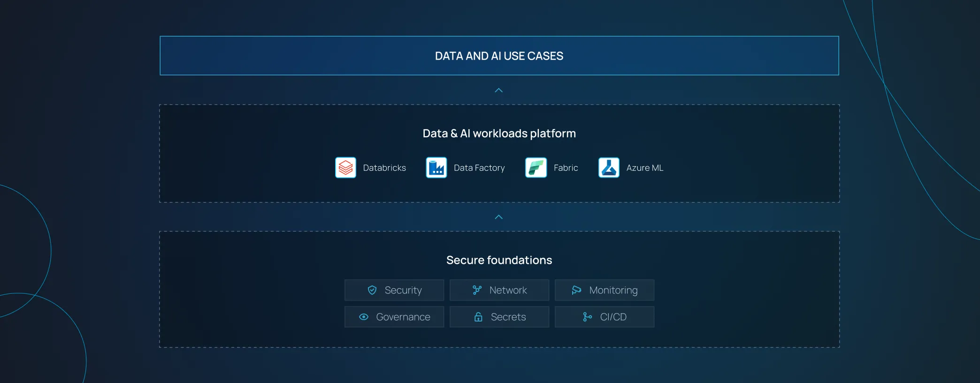Select the Monitoring tile
This screenshot has width=980, height=383.
[x=605, y=290]
